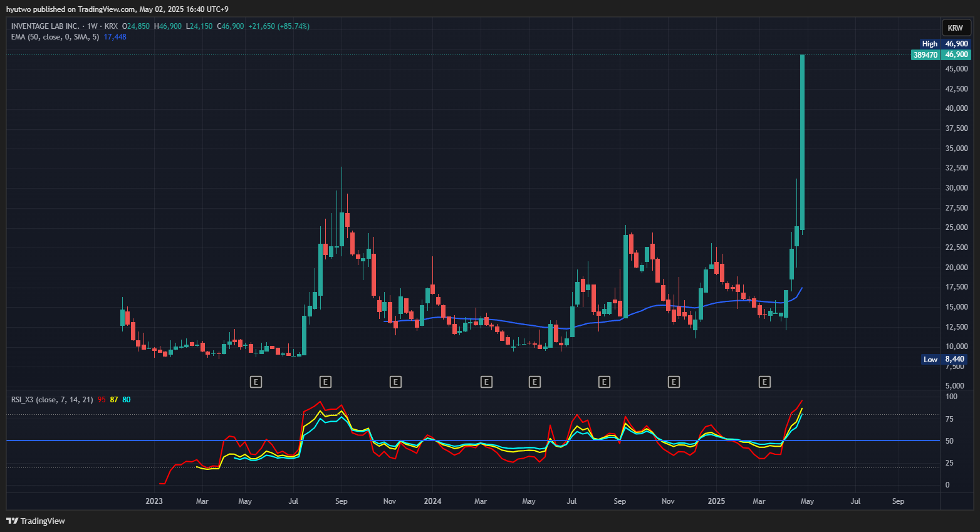Image resolution: width=980 pixels, height=532 pixels.
Task: Click the change value +21,650 (+85.74%)
Action: pos(279,26)
